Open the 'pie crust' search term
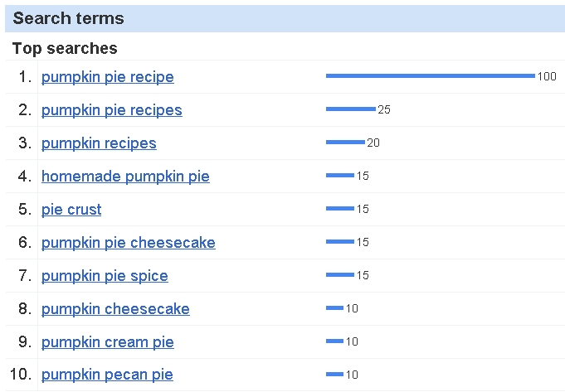Screen dimensions: 565x392 71,210
